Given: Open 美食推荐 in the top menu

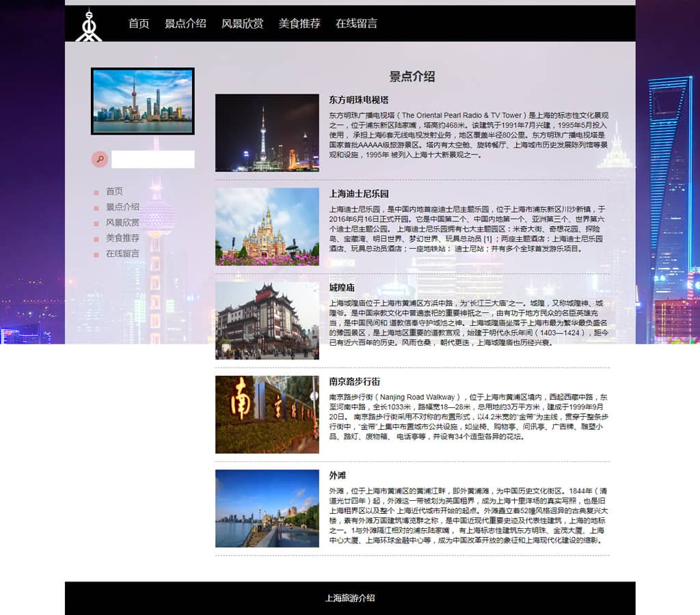Looking at the screenshot, I should pyautogui.click(x=299, y=23).
